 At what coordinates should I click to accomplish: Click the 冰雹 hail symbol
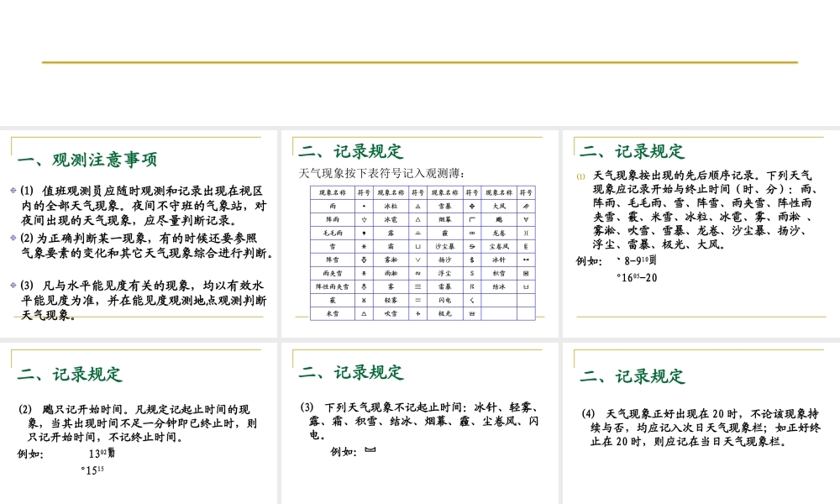tap(417, 219)
